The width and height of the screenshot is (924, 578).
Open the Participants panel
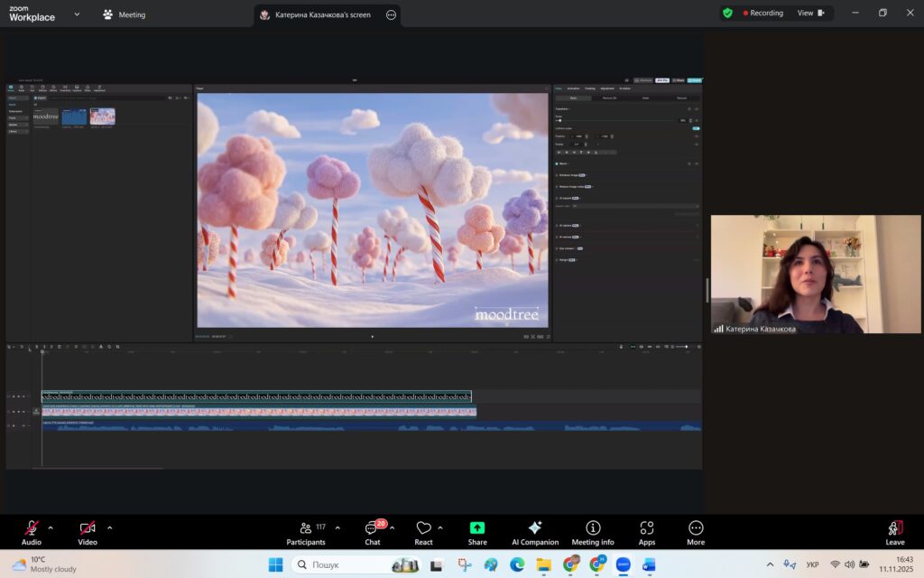pos(306,528)
